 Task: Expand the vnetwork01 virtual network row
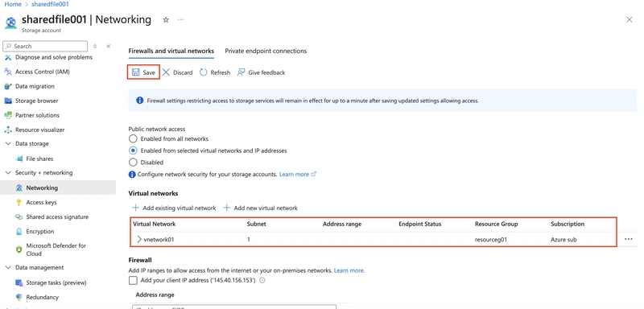pyautogui.click(x=139, y=239)
